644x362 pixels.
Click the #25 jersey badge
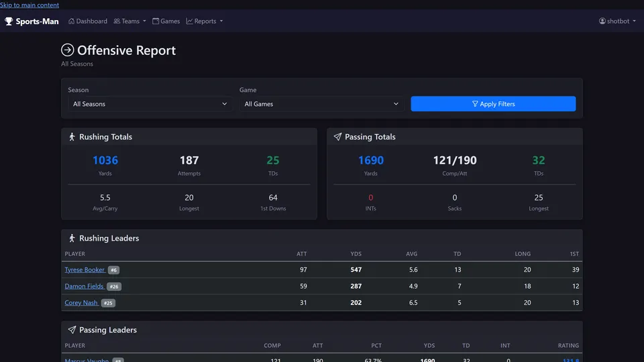pos(108,303)
